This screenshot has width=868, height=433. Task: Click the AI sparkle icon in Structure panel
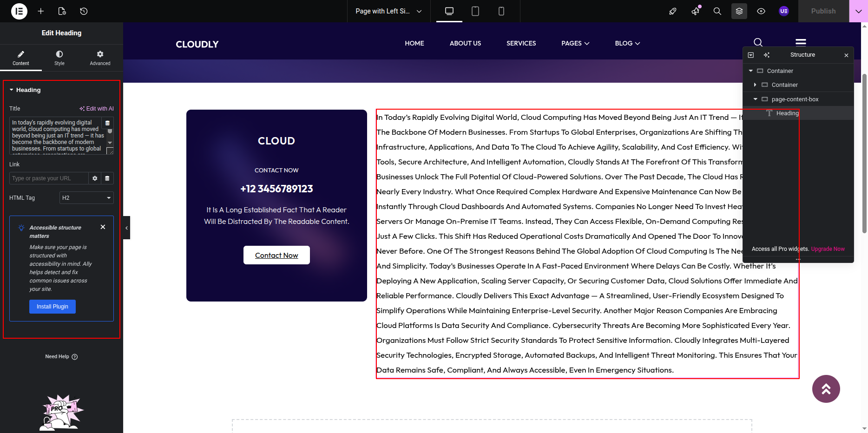tap(767, 55)
